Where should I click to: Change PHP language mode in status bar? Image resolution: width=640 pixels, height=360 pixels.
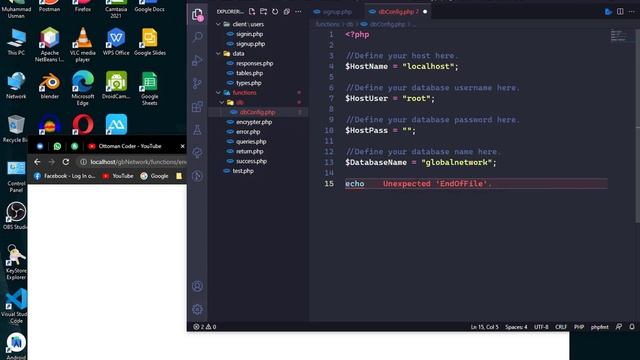579,327
